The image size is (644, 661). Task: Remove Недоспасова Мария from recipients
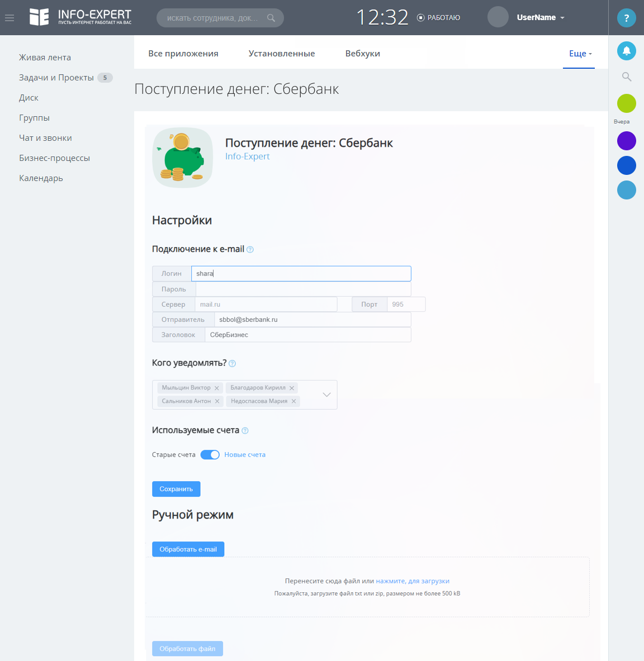click(294, 401)
